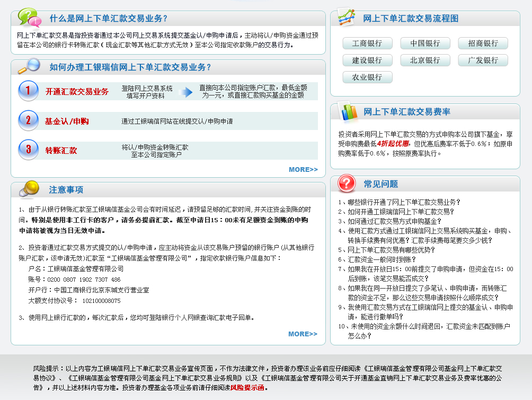Open FAQ 10 about unused balance refunds
This screenshot has width=532, height=400.
tap(424, 331)
